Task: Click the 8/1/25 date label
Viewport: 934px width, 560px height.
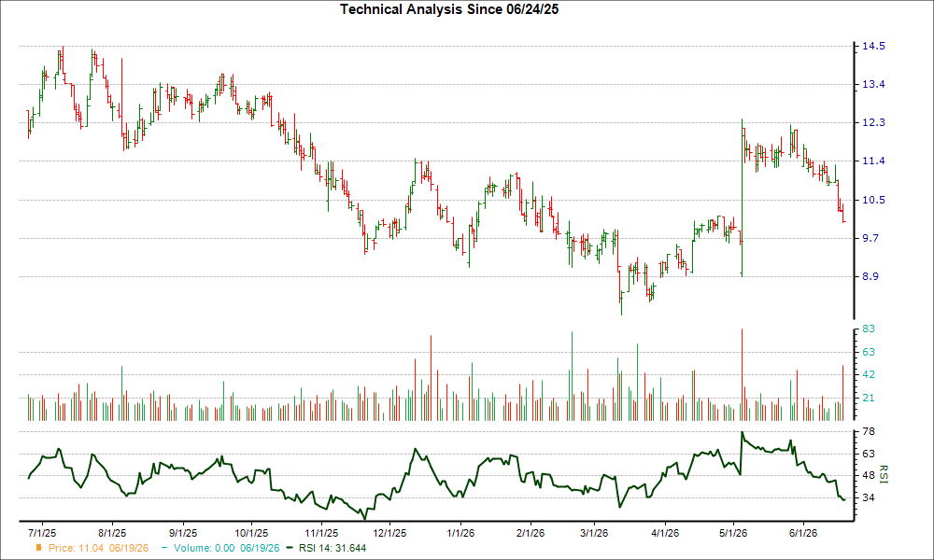Action: 112,533
